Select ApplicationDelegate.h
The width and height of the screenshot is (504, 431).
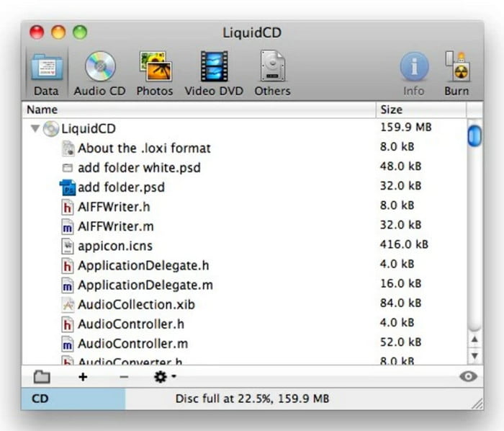(x=244, y=266)
